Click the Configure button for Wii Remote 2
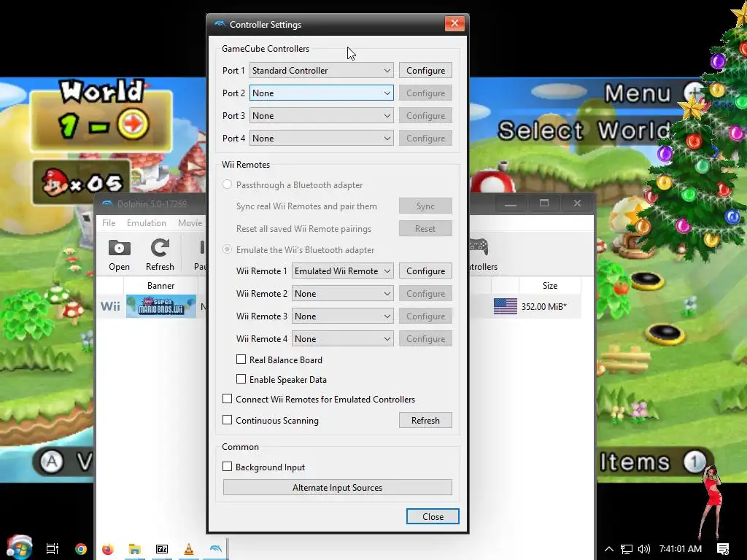Image resolution: width=747 pixels, height=560 pixels. (x=425, y=293)
